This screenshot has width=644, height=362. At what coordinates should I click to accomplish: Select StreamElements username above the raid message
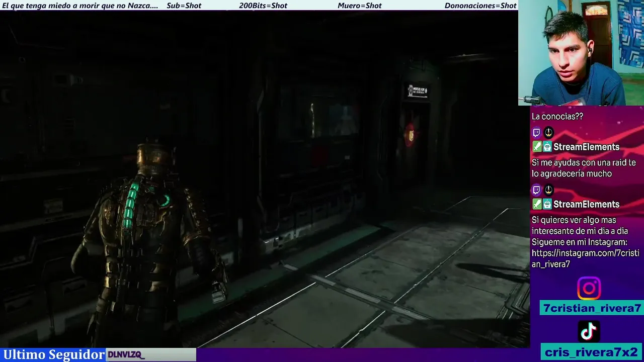586,147
